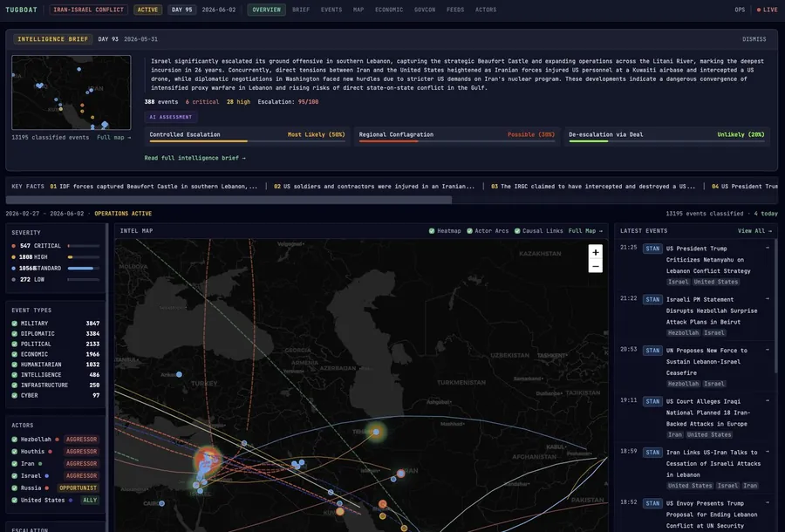Open arrow for US Envoy Presents Trump event
Image resolution: width=785 pixels, height=532 pixels.
767,503
